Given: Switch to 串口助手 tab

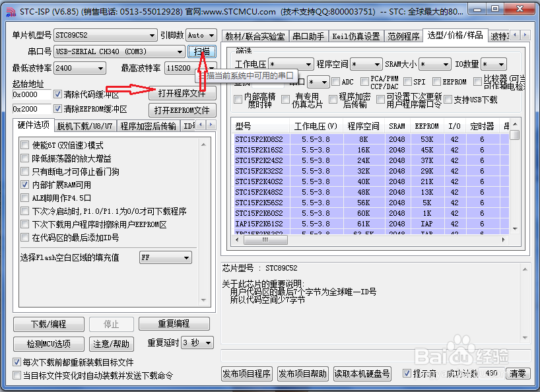Looking at the screenshot, I should [308, 36].
